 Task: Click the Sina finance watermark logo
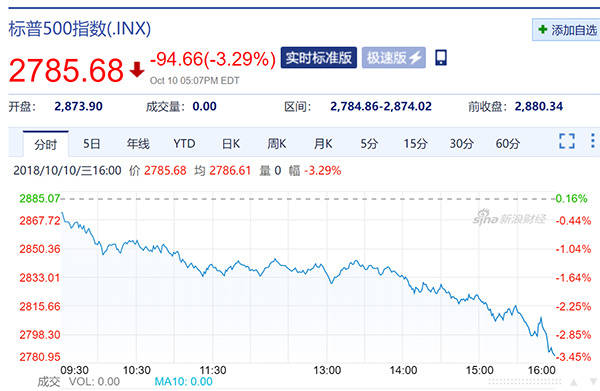point(509,218)
